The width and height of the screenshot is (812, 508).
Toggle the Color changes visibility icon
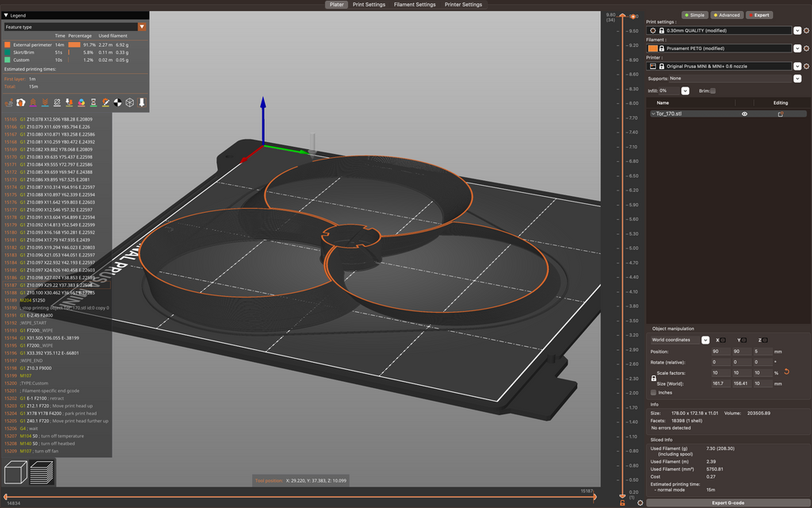pos(82,102)
